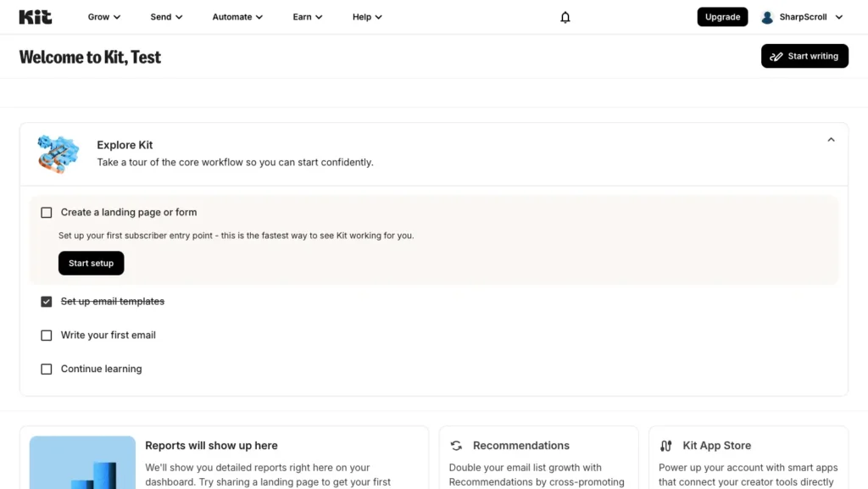Viewport: 868px width, 489px height.
Task: Check the Create a landing page checkbox
Action: tap(47, 213)
